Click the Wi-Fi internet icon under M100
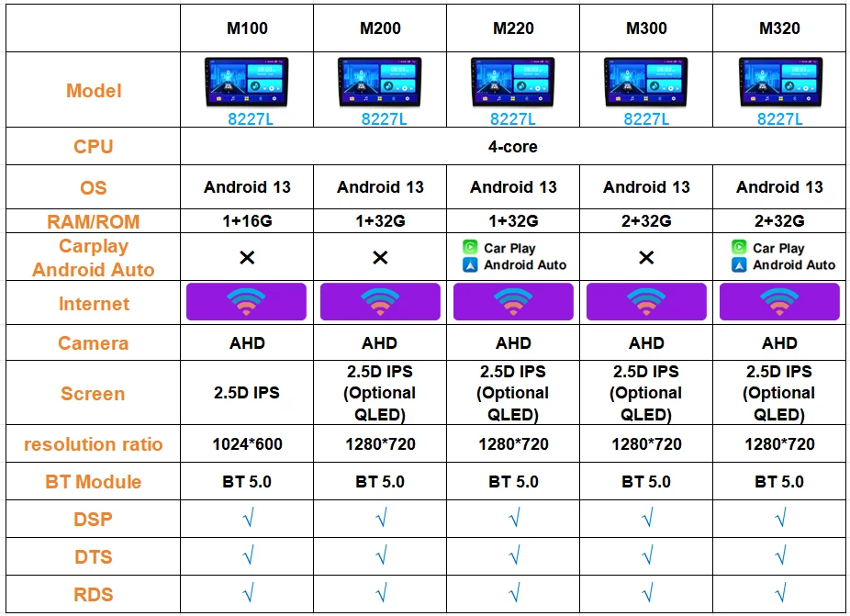The height and width of the screenshot is (616, 850). point(247,302)
